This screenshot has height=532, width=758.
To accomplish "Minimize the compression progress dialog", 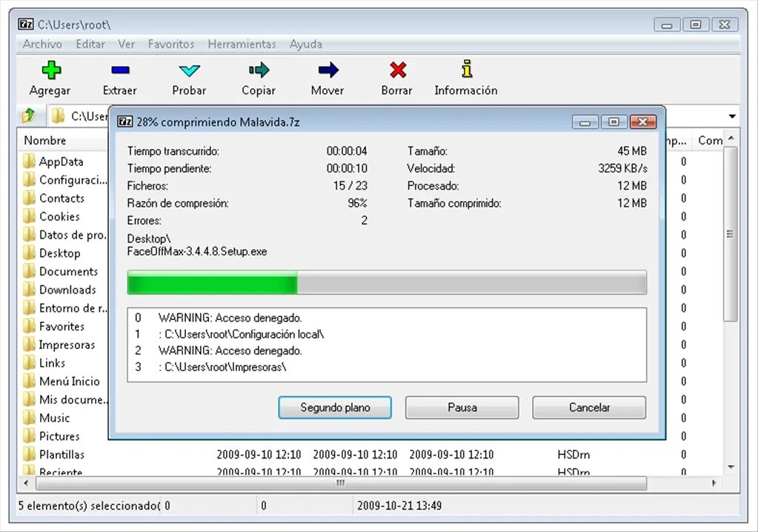I will point(585,122).
